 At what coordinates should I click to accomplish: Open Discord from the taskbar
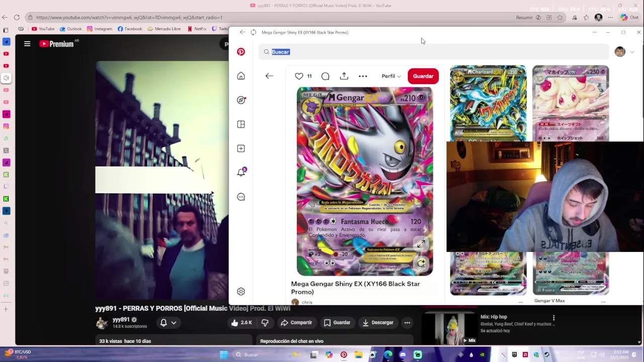click(x=403, y=355)
